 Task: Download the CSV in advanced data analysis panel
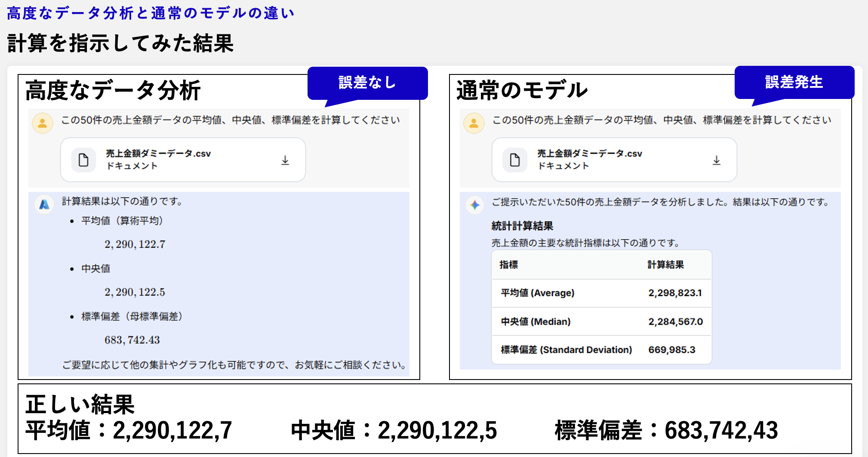pyautogui.click(x=285, y=161)
